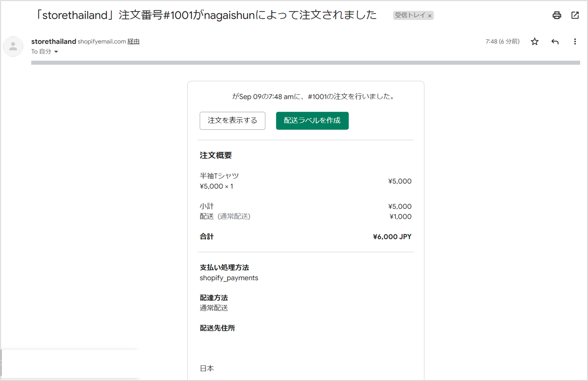Viewport: 588px width, 381px height.
Task: Click the 7:48 (6 分前) timestamp
Action: click(x=503, y=41)
